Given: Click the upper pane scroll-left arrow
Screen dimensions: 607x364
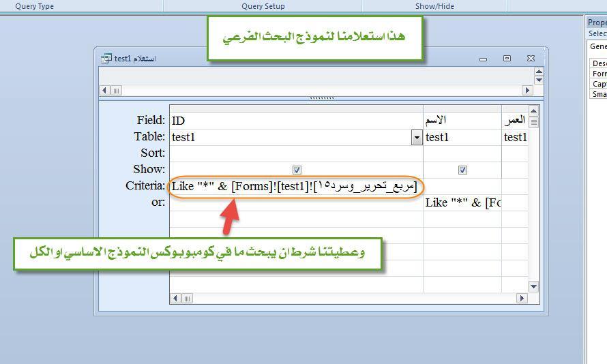Looking at the screenshot, I should click(x=105, y=90).
